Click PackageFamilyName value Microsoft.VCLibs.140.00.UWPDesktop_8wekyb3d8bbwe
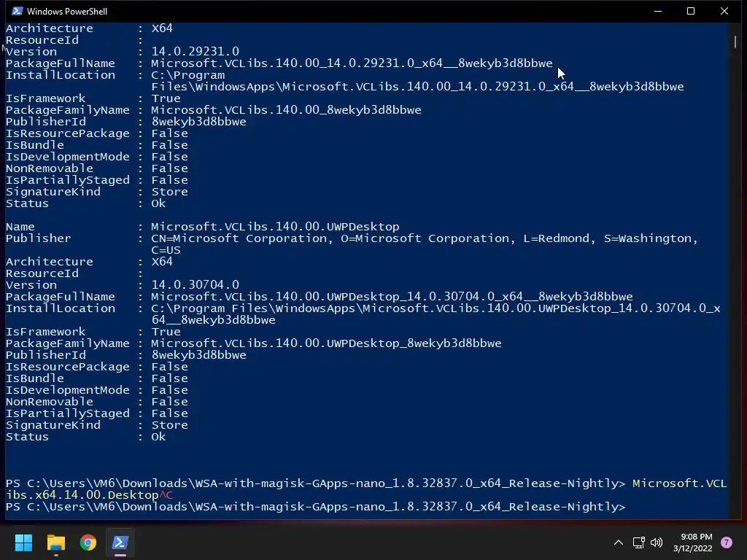The image size is (747, 560). (326, 343)
